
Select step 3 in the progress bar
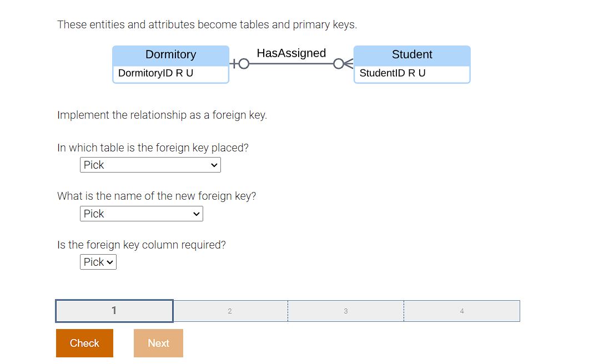pos(345,311)
